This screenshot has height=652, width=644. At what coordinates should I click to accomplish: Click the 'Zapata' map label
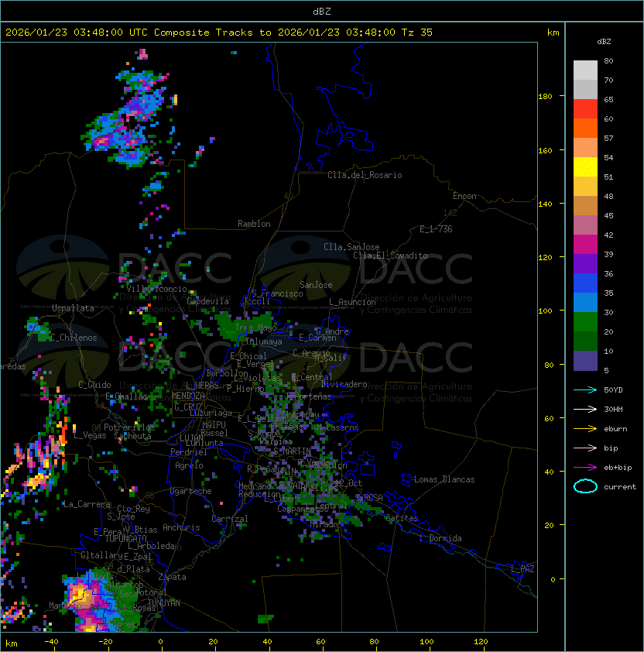coord(172,577)
